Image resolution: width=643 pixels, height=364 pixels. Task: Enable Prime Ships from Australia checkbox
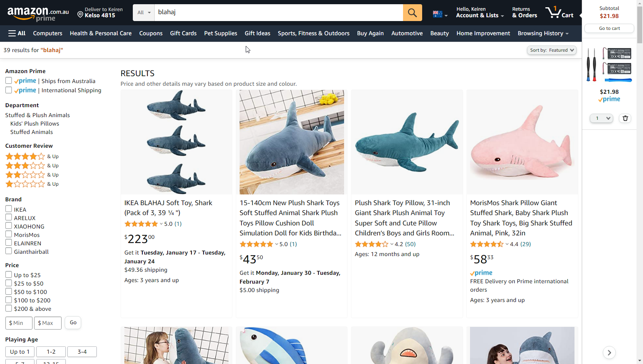(8, 80)
